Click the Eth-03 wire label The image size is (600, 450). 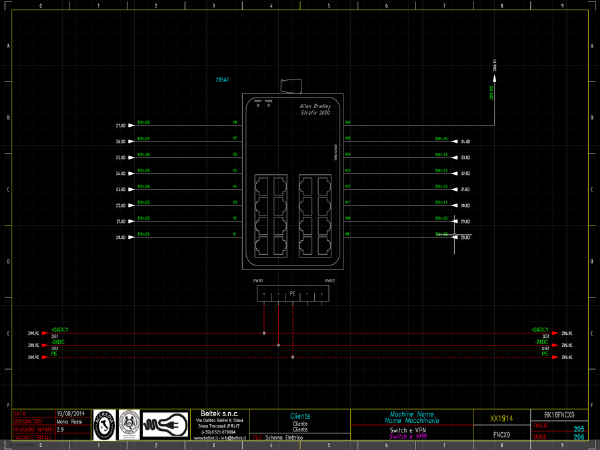[143, 202]
